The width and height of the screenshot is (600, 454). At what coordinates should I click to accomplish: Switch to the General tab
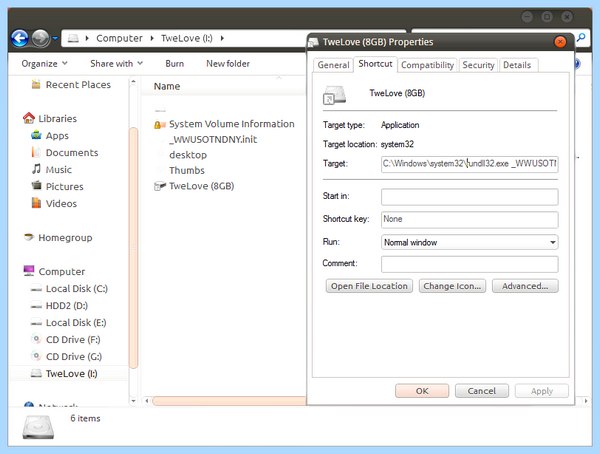coord(333,65)
